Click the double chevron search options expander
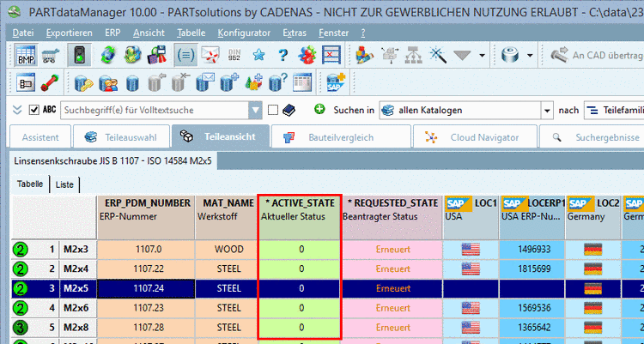Screen dimensions: 644x344 17,110
